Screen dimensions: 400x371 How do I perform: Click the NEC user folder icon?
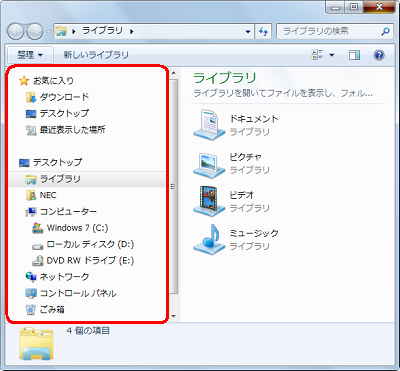point(31,196)
